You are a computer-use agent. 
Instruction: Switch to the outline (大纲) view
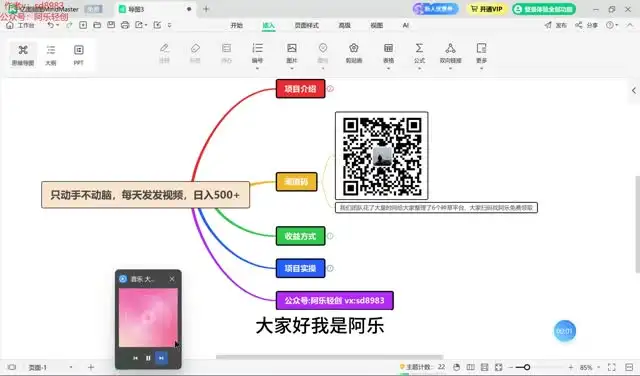pos(51,54)
